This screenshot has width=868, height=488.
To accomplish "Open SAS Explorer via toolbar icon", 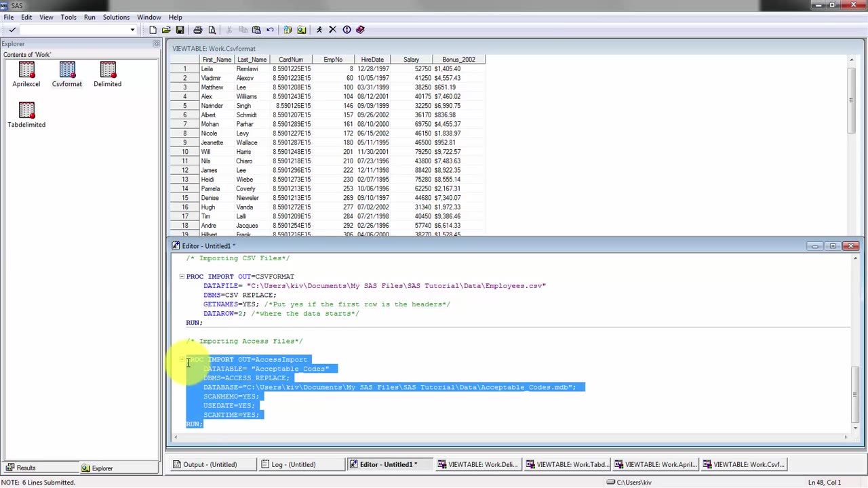I will [x=301, y=30].
